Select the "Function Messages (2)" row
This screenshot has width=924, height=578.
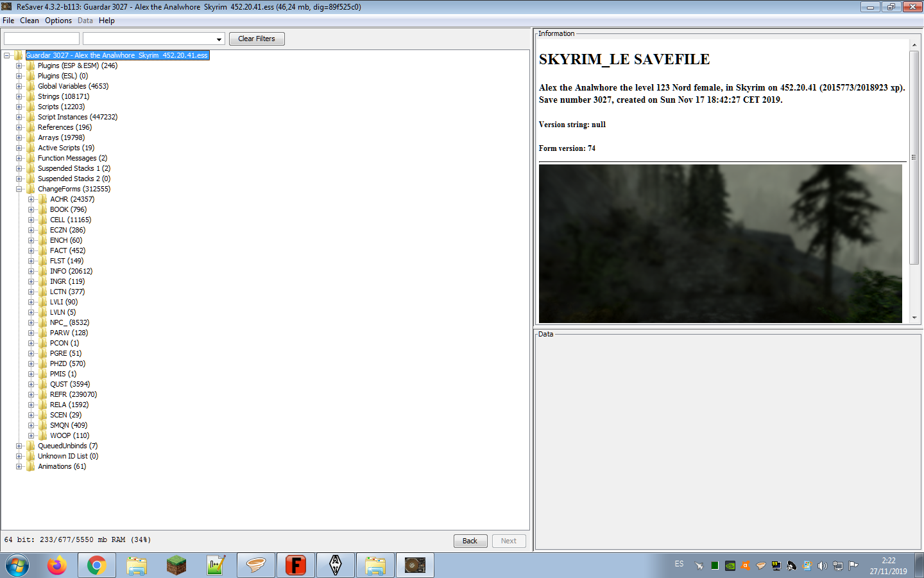click(x=73, y=158)
